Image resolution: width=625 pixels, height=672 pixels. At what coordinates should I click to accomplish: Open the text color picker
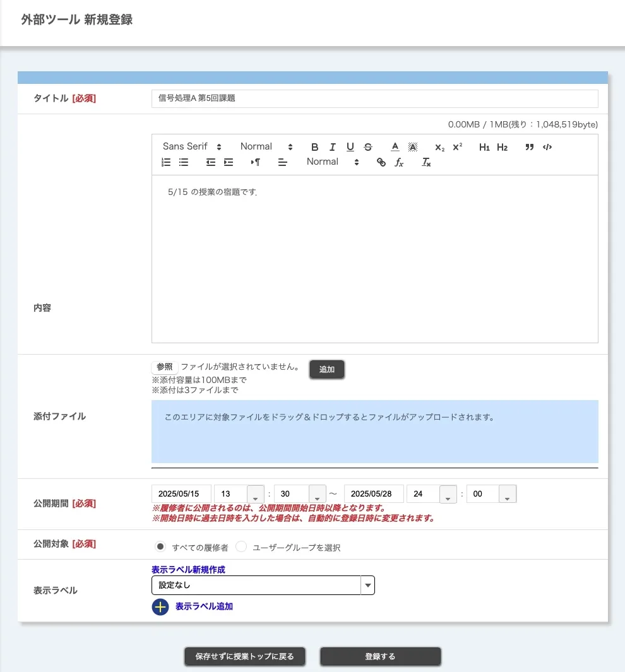point(395,147)
